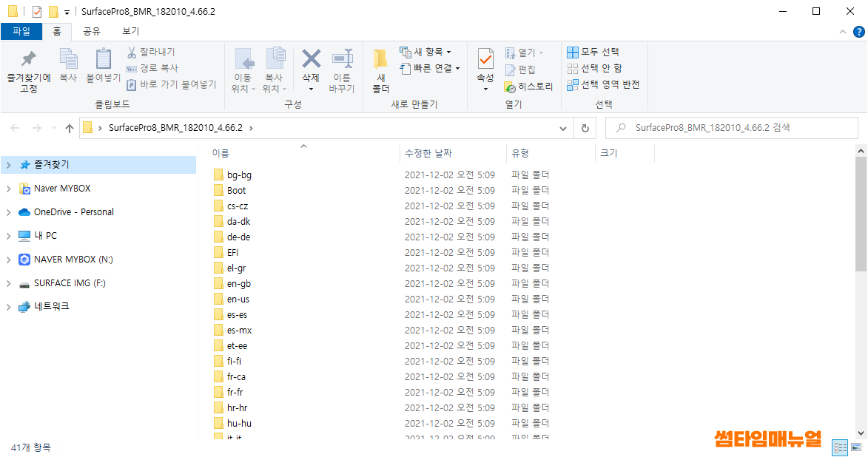Select the fr-ca folder
868x457 pixels.
236,377
